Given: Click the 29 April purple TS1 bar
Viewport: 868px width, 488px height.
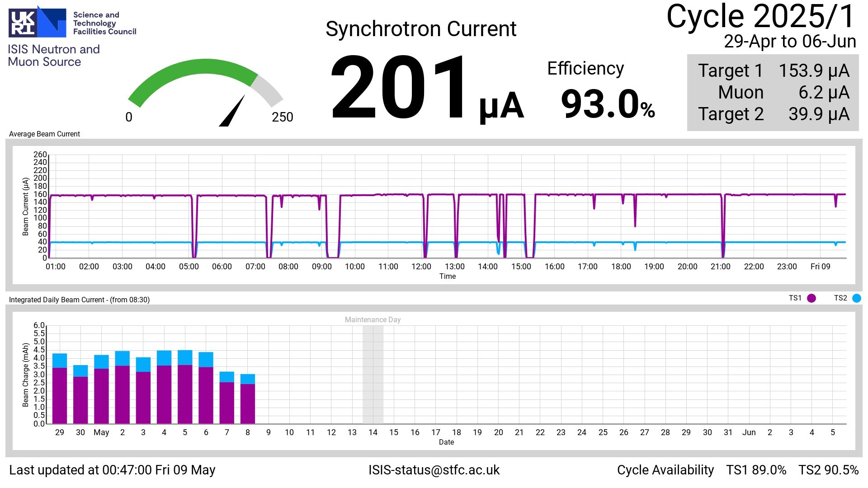Looking at the screenshot, I should click(x=60, y=395).
